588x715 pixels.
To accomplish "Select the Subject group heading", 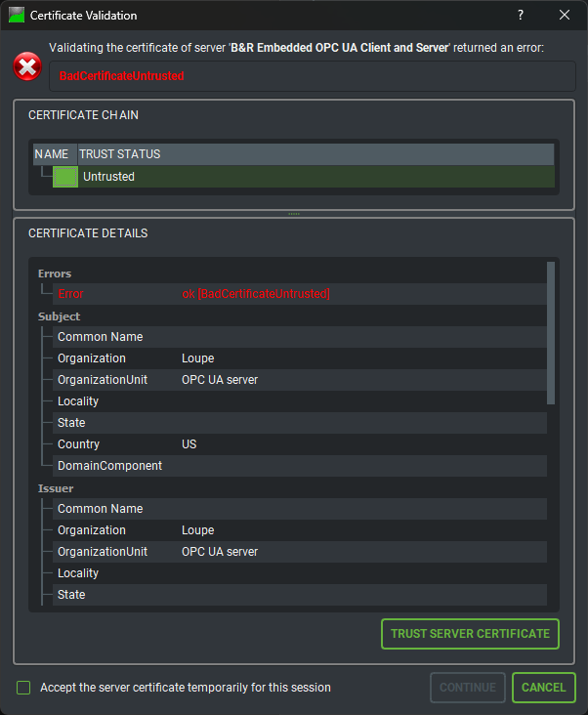I will 59,316.
